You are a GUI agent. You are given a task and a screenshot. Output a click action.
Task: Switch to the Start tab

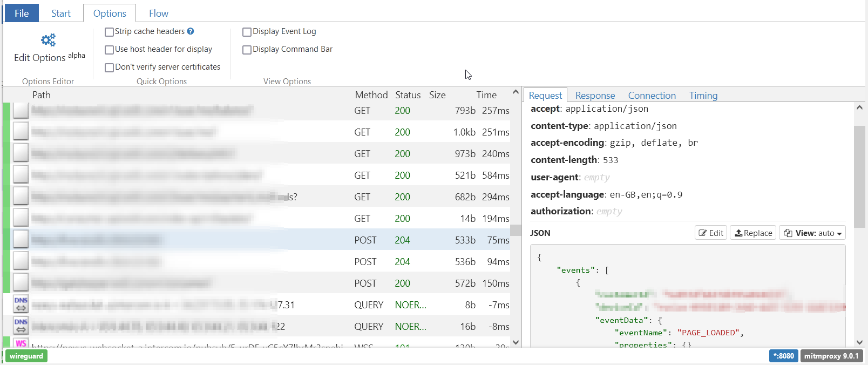(x=61, y=13)
